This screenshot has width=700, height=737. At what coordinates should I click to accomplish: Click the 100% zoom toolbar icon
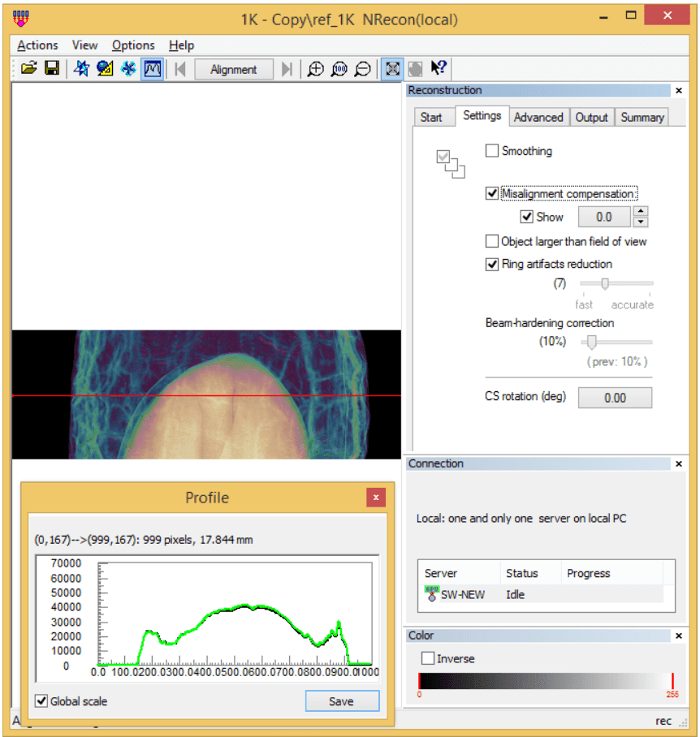339,69
